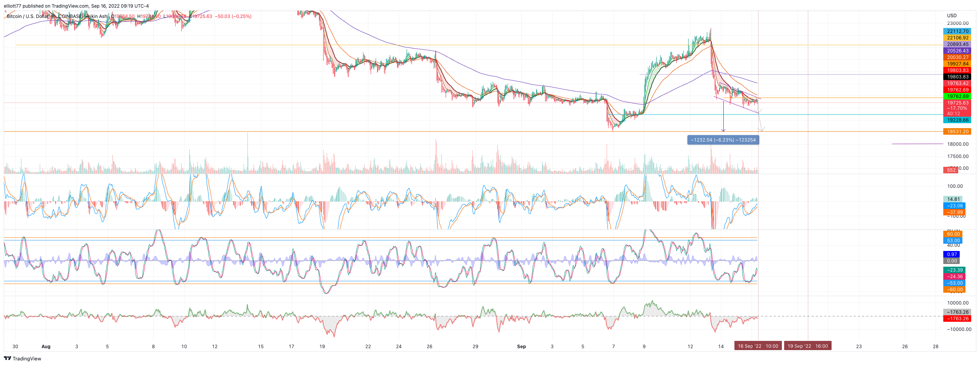Click the TradingView logo at the bottom
This screenshot has width=980, height=365.
pos(22,358)
